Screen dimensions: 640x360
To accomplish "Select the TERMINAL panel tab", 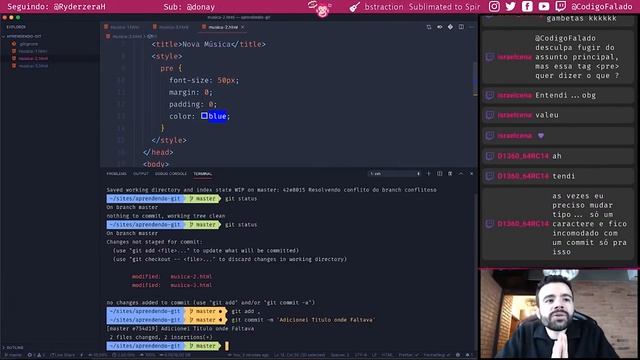I will click(x=202, y=174).
